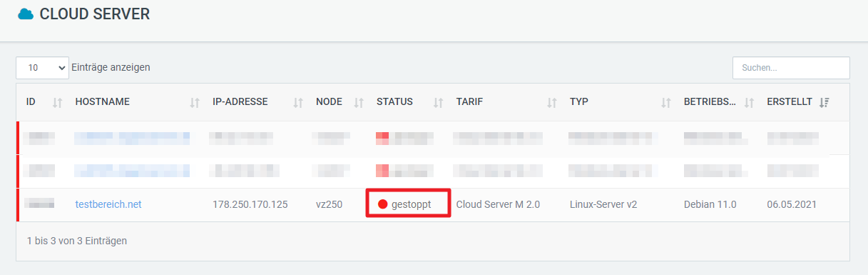
Task: Click the '1 bis 3 von 3 Einträgen' text
Action: (77, 241)
